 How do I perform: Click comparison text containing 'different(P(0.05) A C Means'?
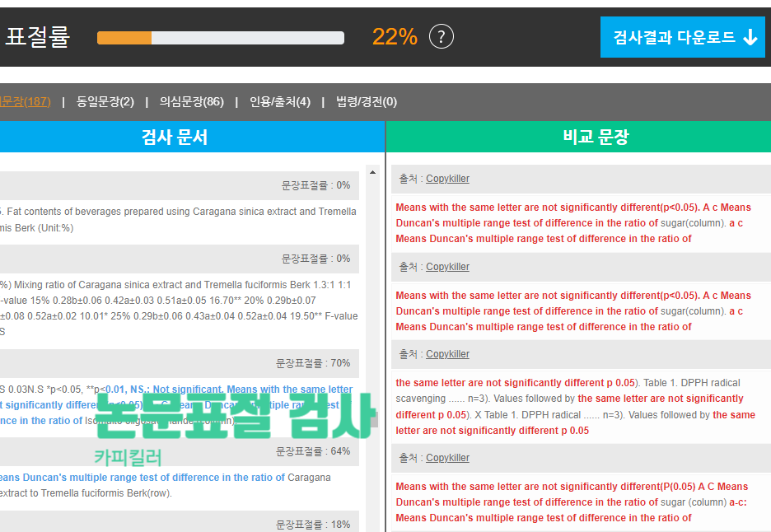[572, 502]
